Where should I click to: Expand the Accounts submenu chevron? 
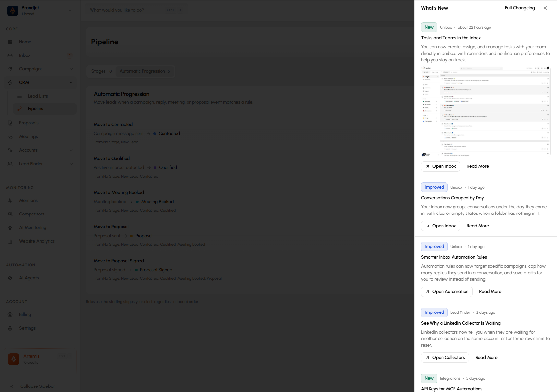click(x=71, y=150)
